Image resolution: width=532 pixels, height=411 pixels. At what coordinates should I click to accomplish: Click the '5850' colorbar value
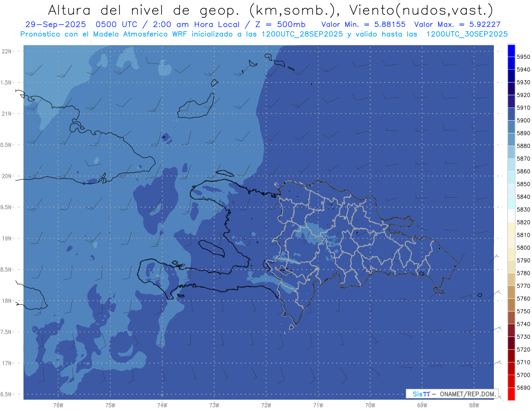coord(523,184)
